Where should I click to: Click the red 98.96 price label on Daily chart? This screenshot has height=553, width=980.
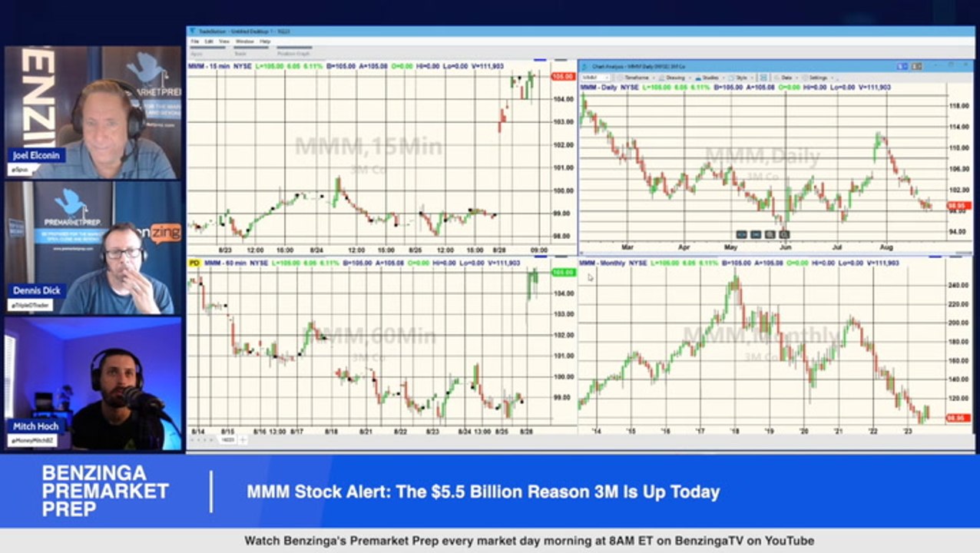[956, 206]
